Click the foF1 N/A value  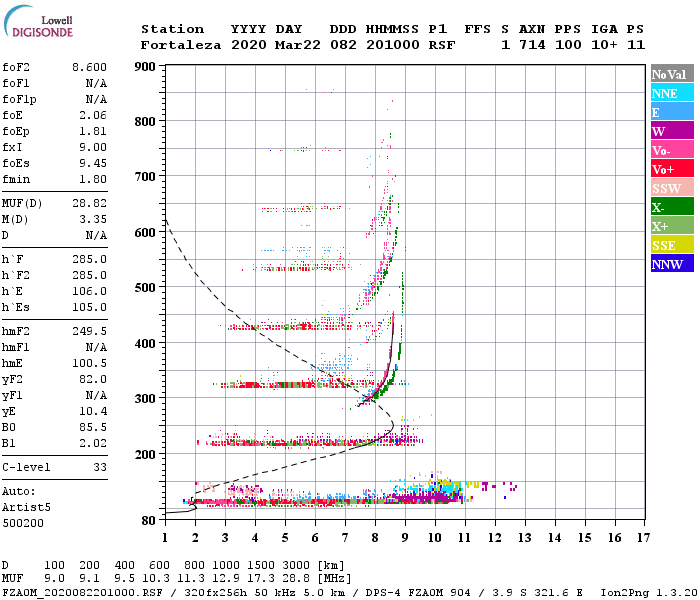click(x=96, y=83)
